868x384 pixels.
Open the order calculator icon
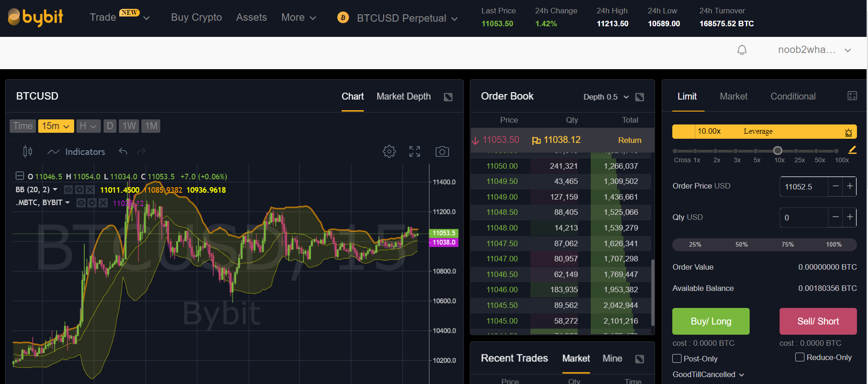click(852, 95)
